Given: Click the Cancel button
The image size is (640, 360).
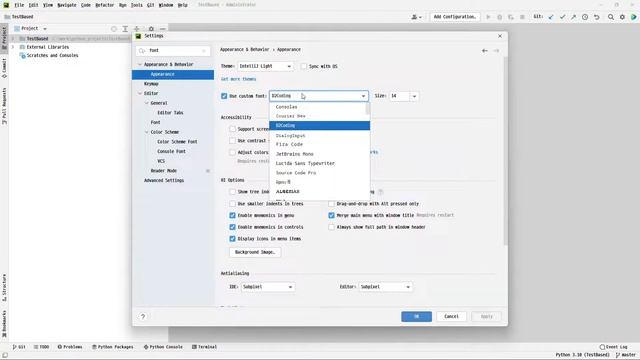Looking at the screenshot, I should tap(451, 316).
